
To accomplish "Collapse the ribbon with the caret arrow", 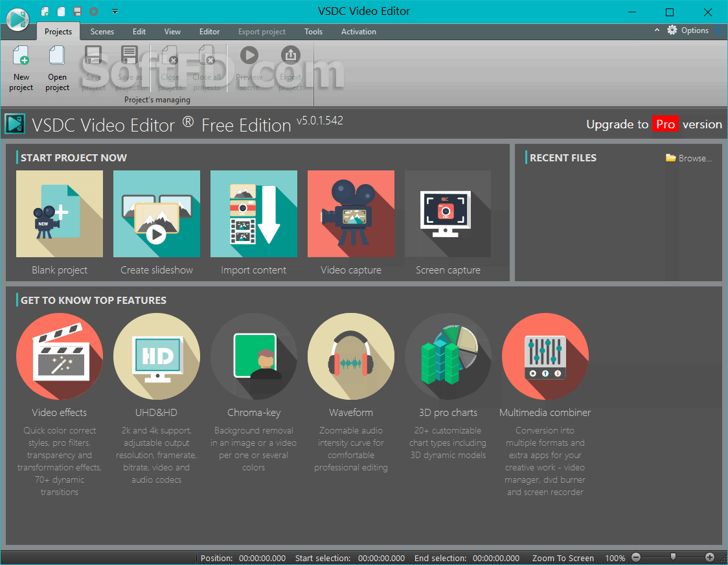I will (x=657, y=30).
